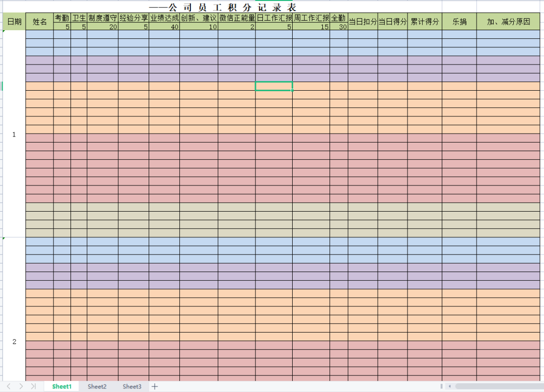544x392 pixels.
Task: Click the score 10 under 创新、建议
Action: tap(199, 27)
